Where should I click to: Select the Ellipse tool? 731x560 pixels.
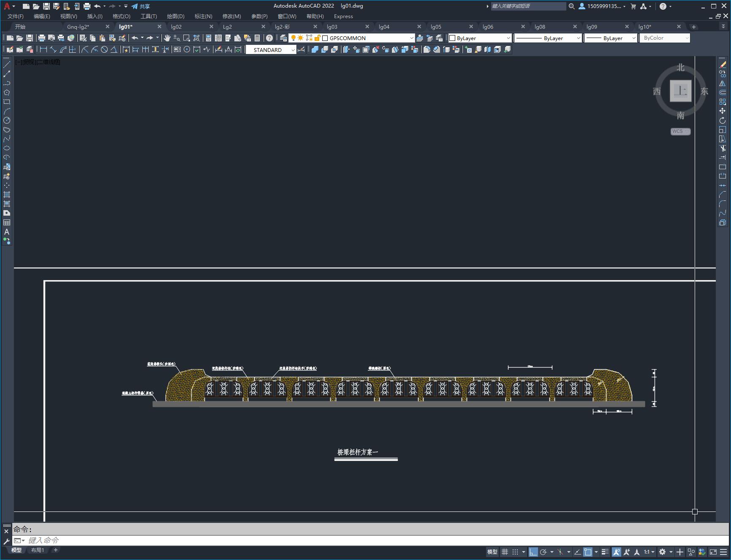pyautogui.click(x=7, y=148)
